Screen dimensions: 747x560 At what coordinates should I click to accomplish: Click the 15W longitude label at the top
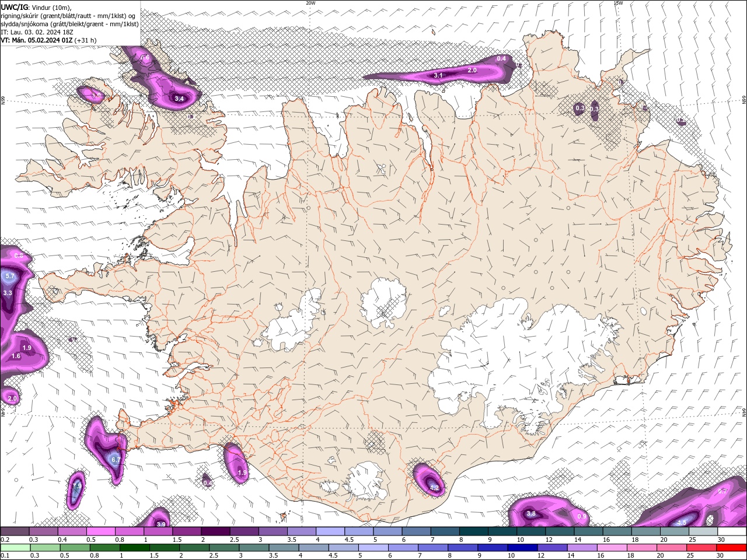coord(619,3)
